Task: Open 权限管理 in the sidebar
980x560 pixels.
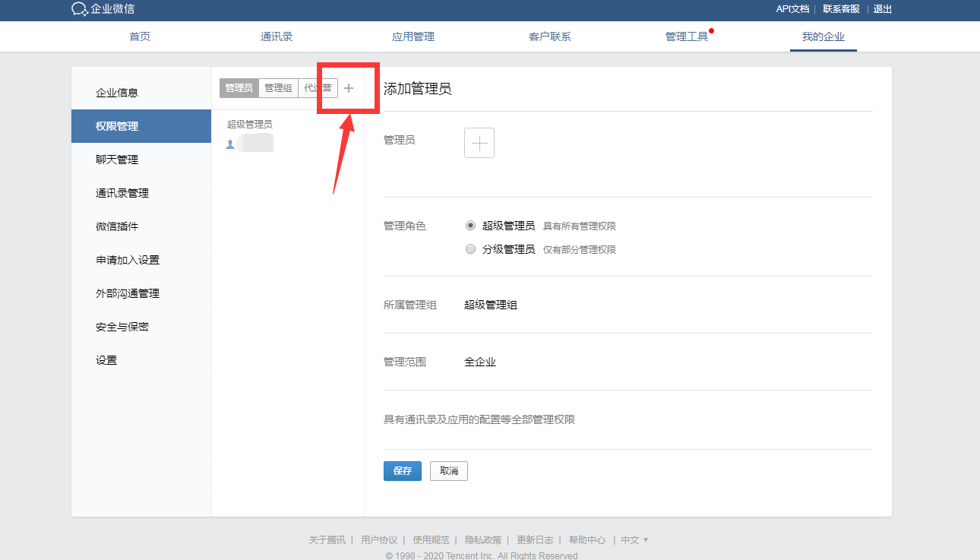Action: point(141,126)
